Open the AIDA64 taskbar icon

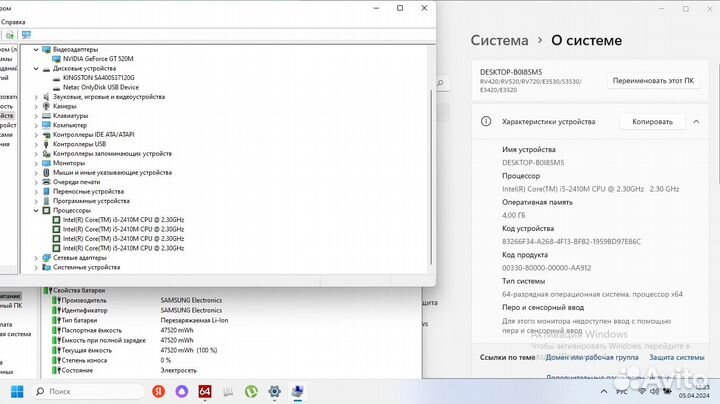(205, 392)
